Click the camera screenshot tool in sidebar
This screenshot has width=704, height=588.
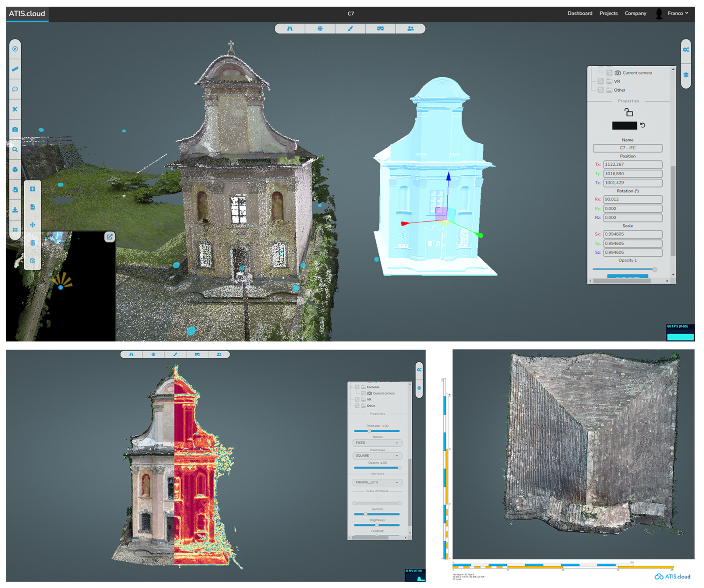point(15,130)
